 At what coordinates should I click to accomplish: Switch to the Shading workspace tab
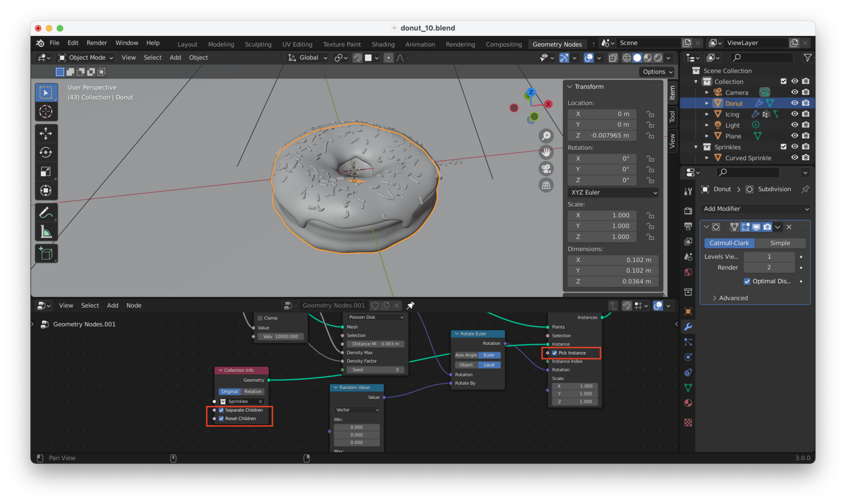[383, 44]
